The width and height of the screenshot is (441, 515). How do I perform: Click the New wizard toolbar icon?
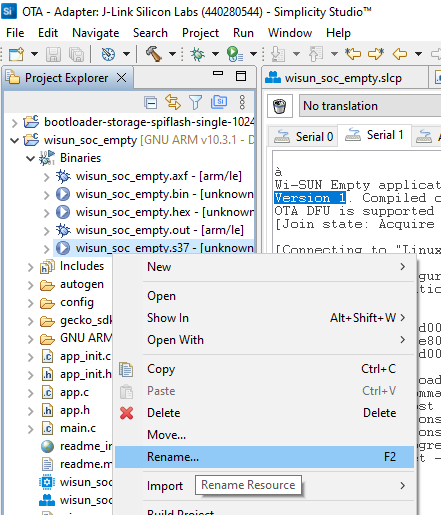[x=16, y=54]
